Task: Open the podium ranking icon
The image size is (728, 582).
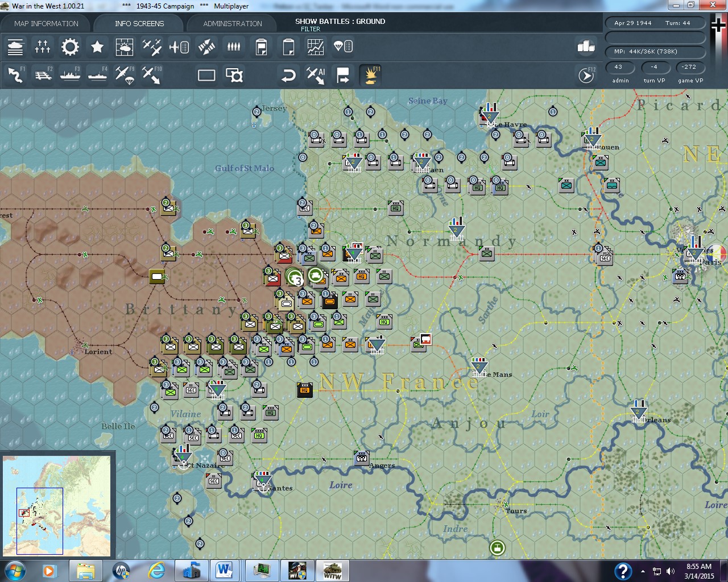Action: click(586, 47)
